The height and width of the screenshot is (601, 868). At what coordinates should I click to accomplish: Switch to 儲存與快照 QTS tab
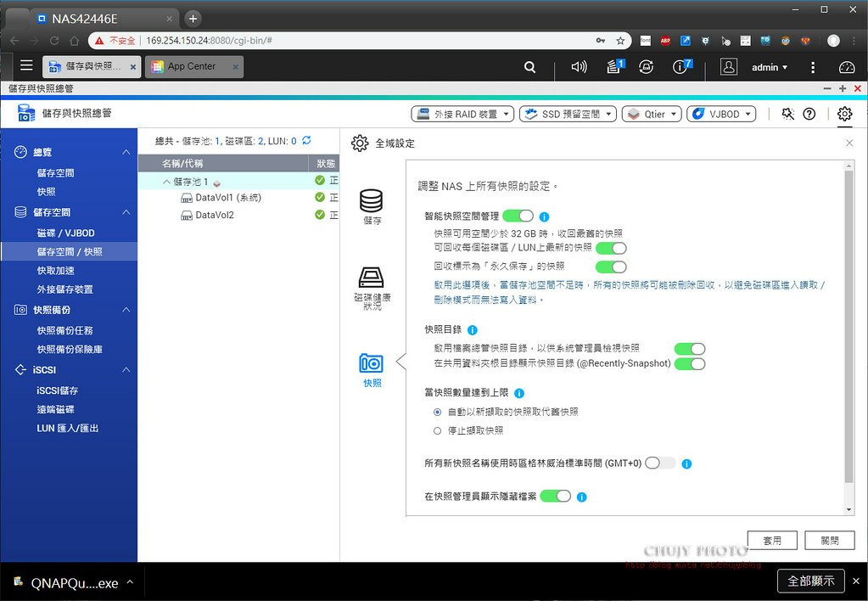point(92,66)
